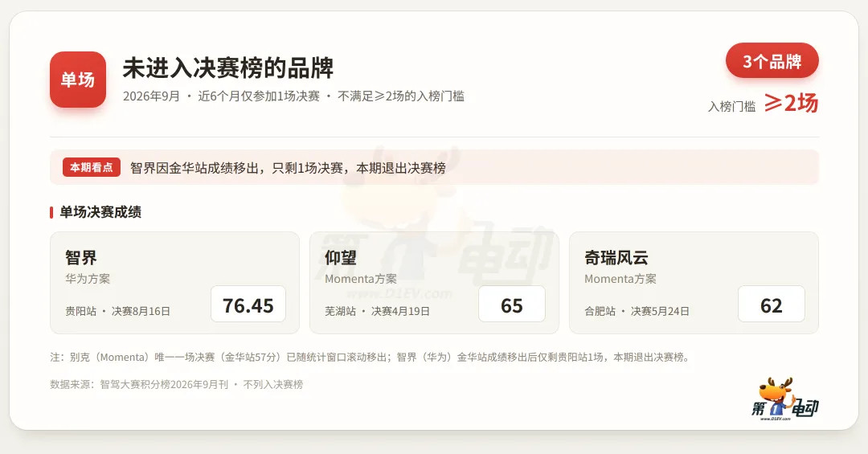Screen dimensions: 868x454
Task: Click the Momenta方案 subtitle under 奇瑞风云
Action: 620,279
